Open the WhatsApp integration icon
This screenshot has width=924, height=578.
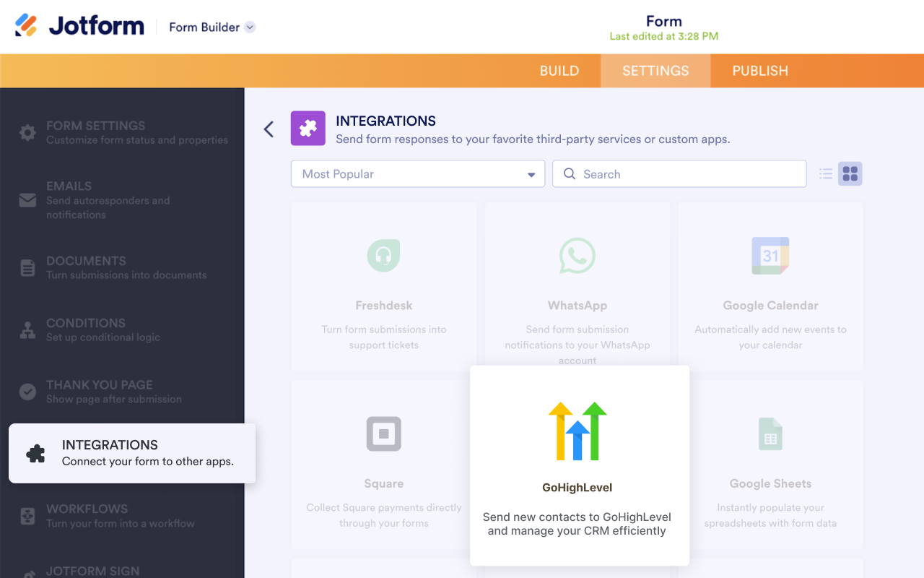[577, 256]
